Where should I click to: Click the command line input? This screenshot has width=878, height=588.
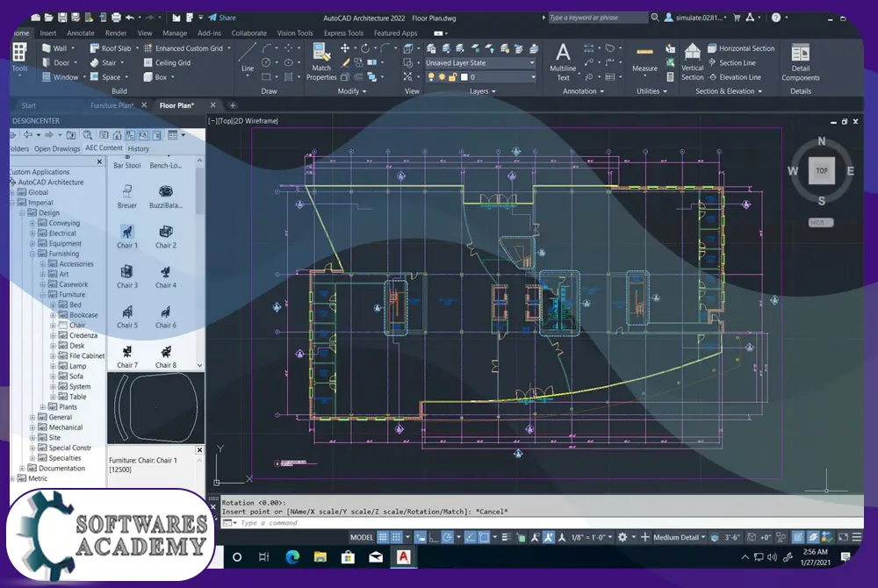541,522
